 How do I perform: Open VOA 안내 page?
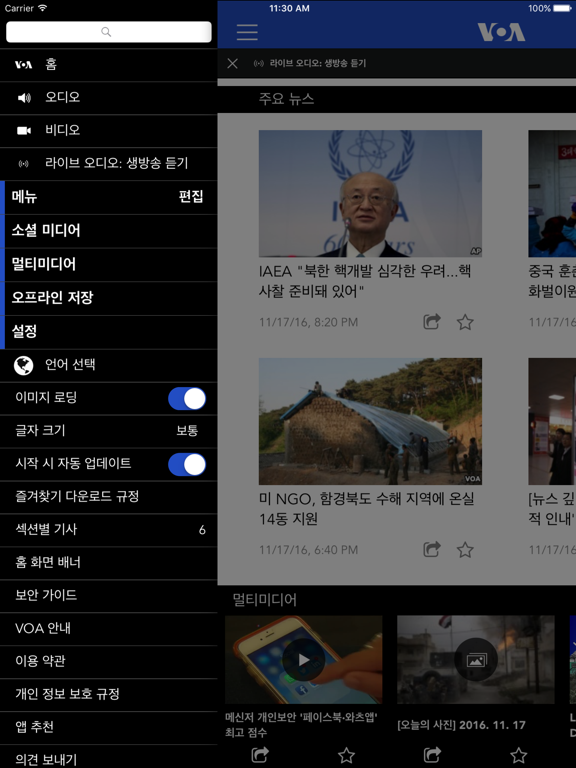pos(109,628)
